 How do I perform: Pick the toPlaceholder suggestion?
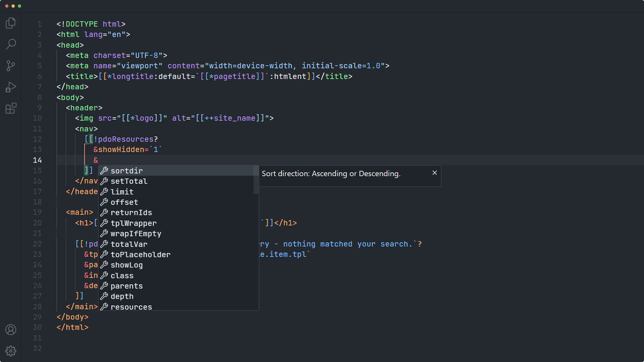pyautogui.click(x=141, y=255)
